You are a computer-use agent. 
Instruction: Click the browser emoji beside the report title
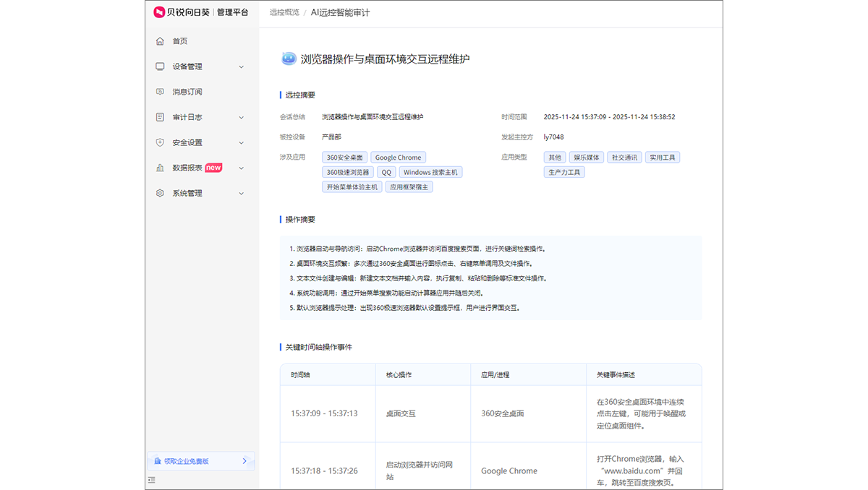288,59
